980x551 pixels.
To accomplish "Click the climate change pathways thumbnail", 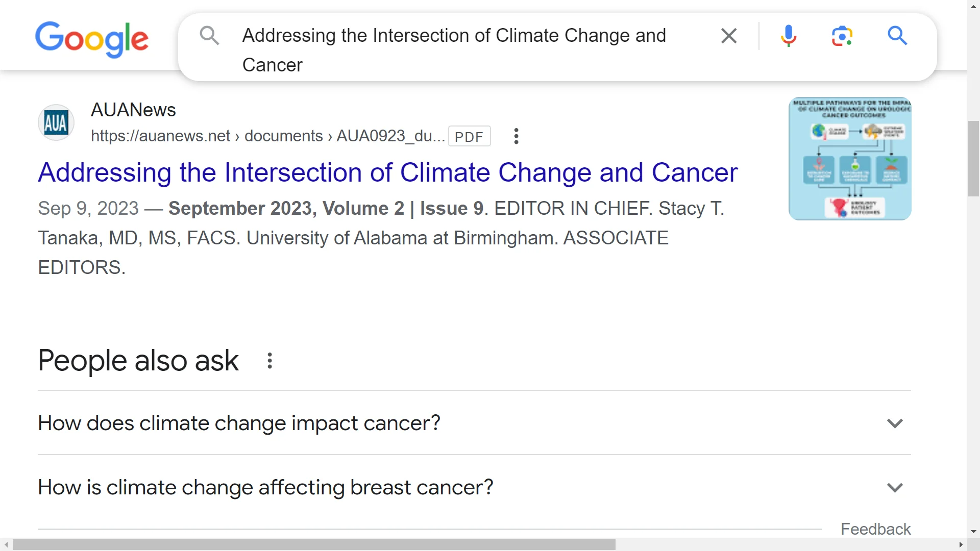I will click(x=850, y=159).
